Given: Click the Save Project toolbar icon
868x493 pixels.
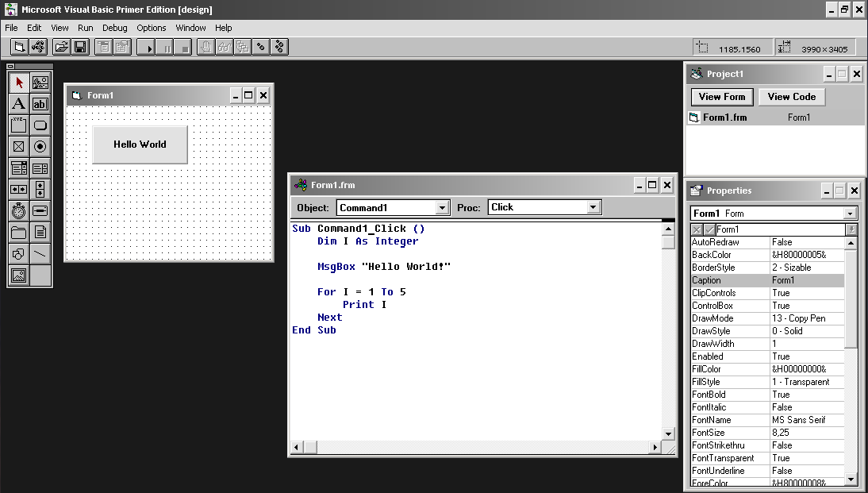Looking at the screenshot, I should pos(80,47).
